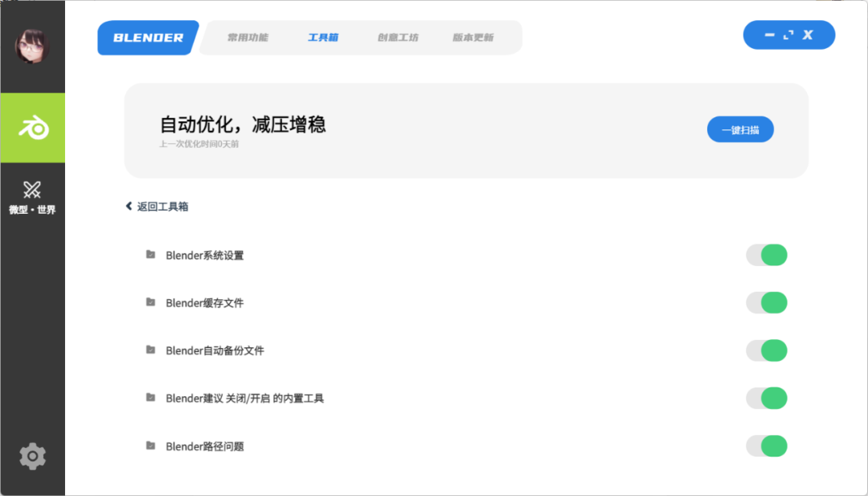868x496 pixels.
Task: Toggle Blender系统设置 switch off
Action: [x=767, y=255]
